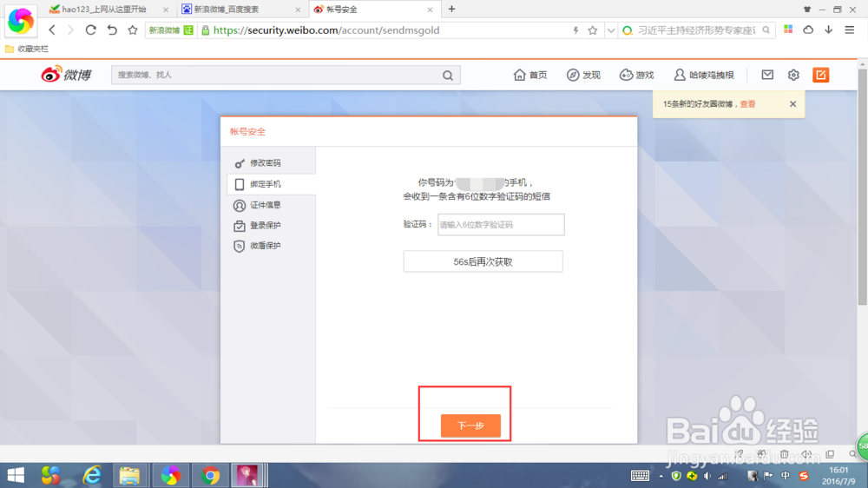868x488 pixels.
Task: Go to 首页 home
Action: tap(529, 75)
